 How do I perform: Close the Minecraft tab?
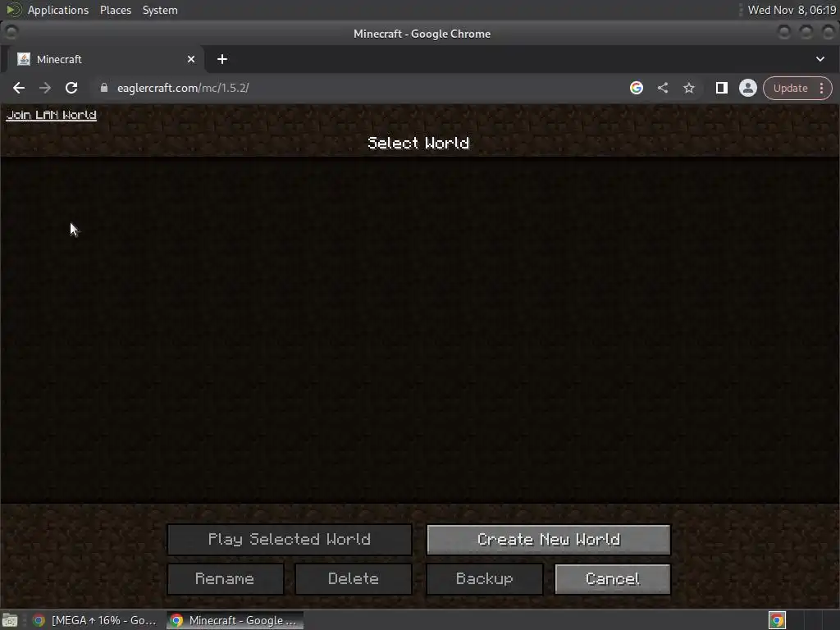click(x=191, y=59)
